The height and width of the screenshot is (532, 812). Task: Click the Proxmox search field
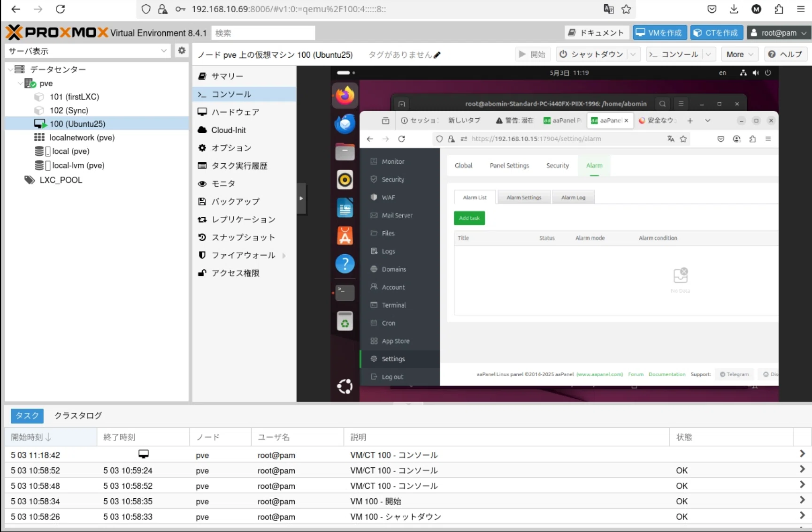(x=263, y=33)
